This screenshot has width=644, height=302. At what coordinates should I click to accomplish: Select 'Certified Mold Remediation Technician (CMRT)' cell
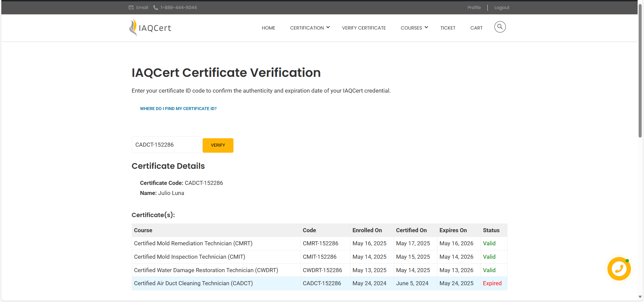pos(216,243)
